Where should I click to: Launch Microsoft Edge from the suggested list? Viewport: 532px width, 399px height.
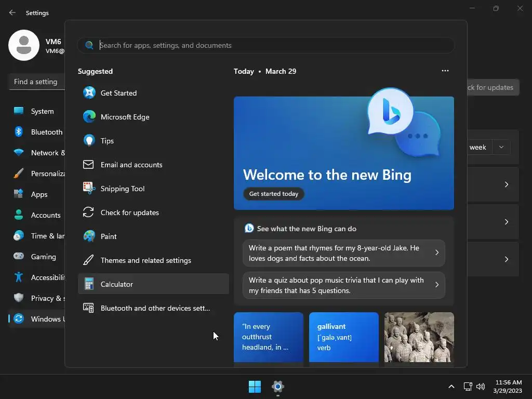click(89, 117)
